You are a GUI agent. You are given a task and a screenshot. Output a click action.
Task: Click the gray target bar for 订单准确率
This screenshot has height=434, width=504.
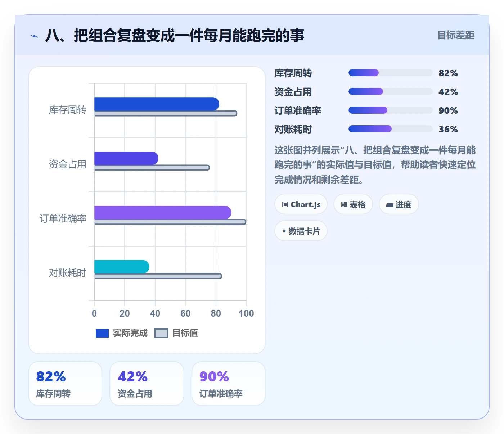(x=170, y=222)
